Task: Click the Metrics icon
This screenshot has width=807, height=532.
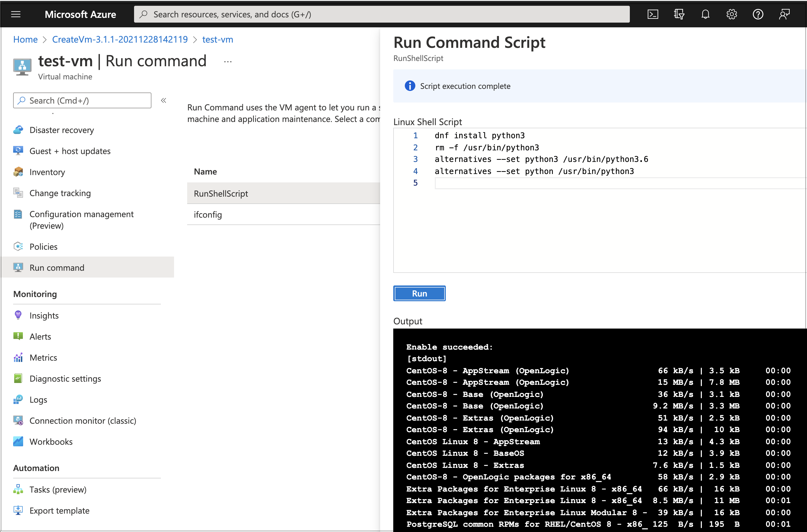Action: pyautogui.click(x=17, y=357)
